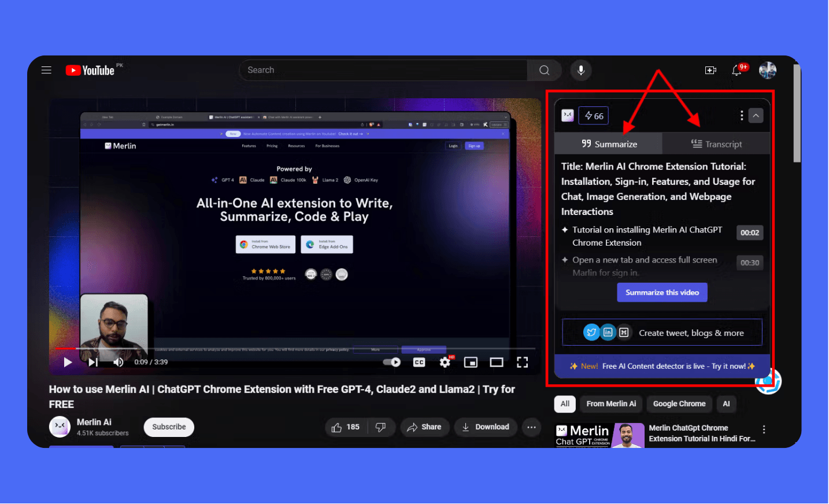Image resolution: width=829 pixels, height=504 pixels.
Task: Enter full screen mode
Action: point(523,362)
